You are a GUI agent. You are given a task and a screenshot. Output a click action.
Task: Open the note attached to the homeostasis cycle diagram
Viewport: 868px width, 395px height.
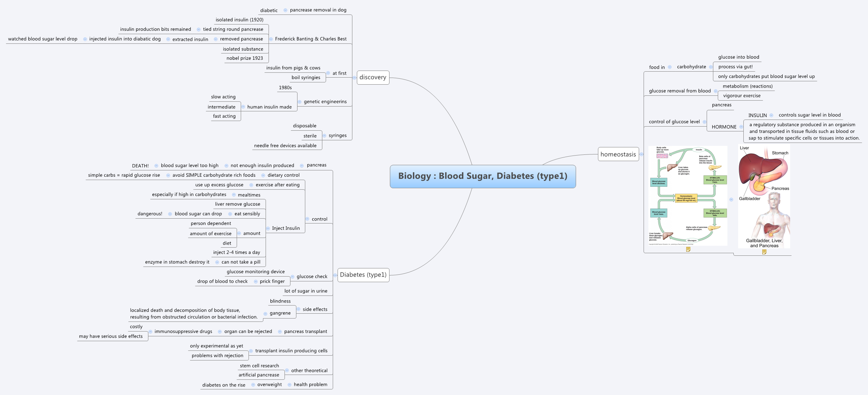688,249
